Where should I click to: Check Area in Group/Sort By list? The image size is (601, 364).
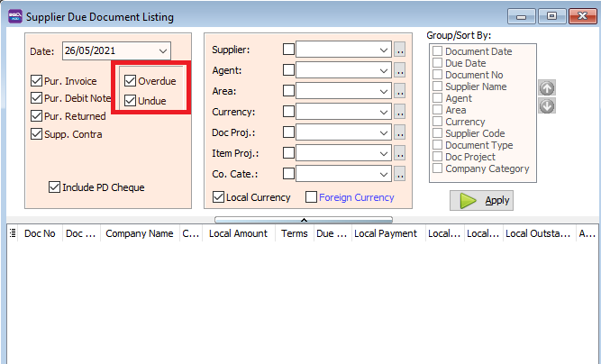[x=437, y=110]
